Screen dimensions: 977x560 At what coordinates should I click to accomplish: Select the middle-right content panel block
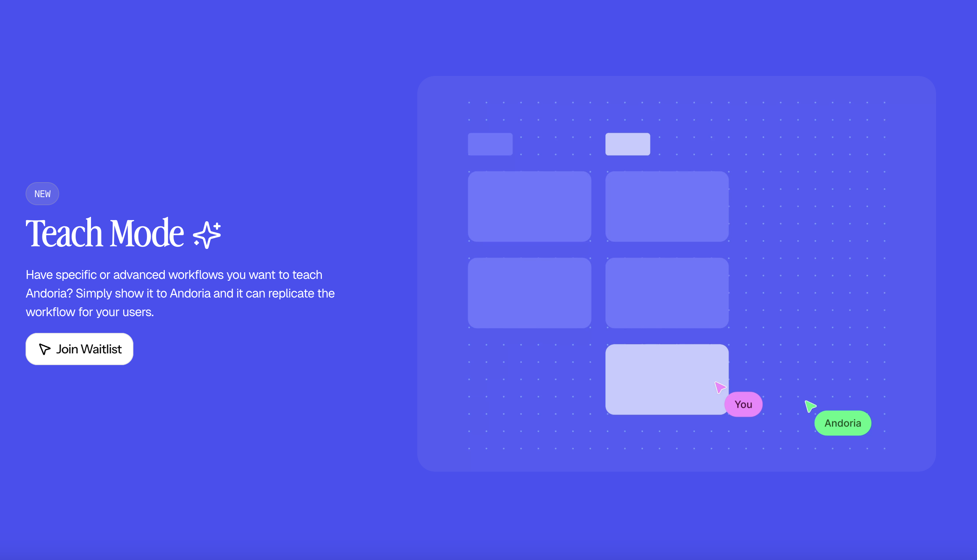click(x=667, y=292)
